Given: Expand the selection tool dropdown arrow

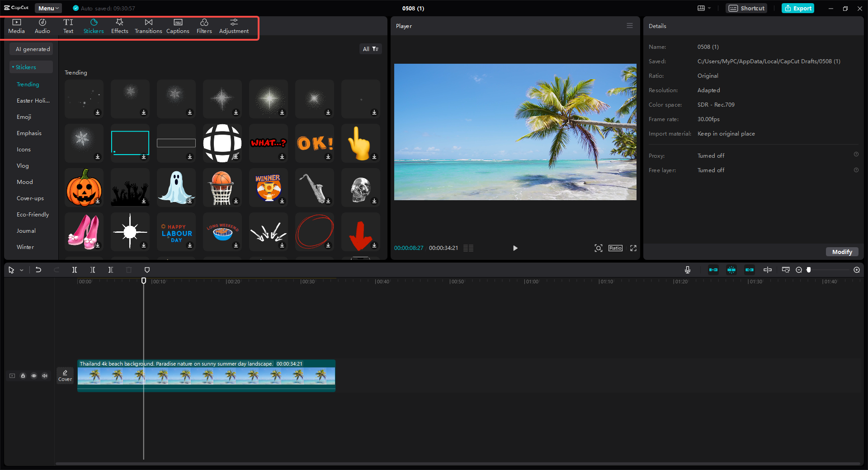Looking at the screenshot, I should click(x=20, y=270).
